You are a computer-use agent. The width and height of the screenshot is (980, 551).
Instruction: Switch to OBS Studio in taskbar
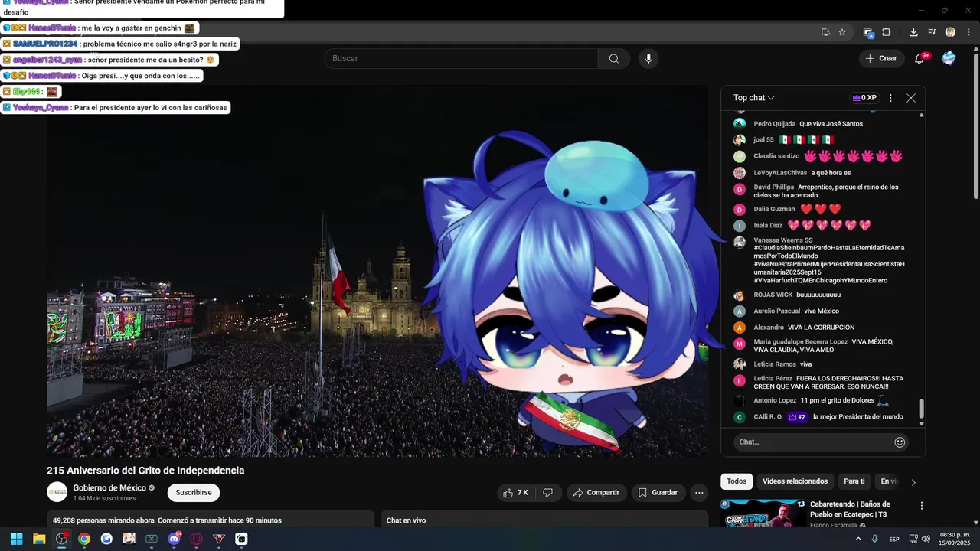(62, 539)
